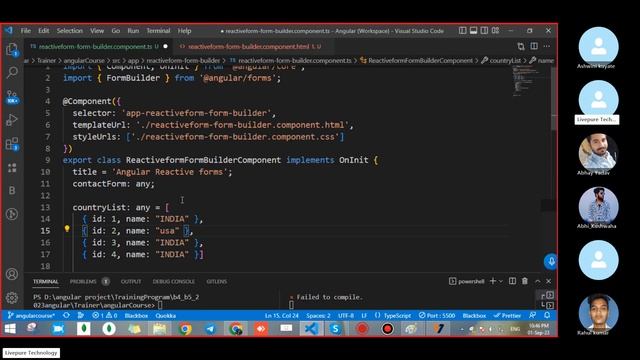
Task: Open the Blackbox icon in activity bar
Action: point(12,191)
